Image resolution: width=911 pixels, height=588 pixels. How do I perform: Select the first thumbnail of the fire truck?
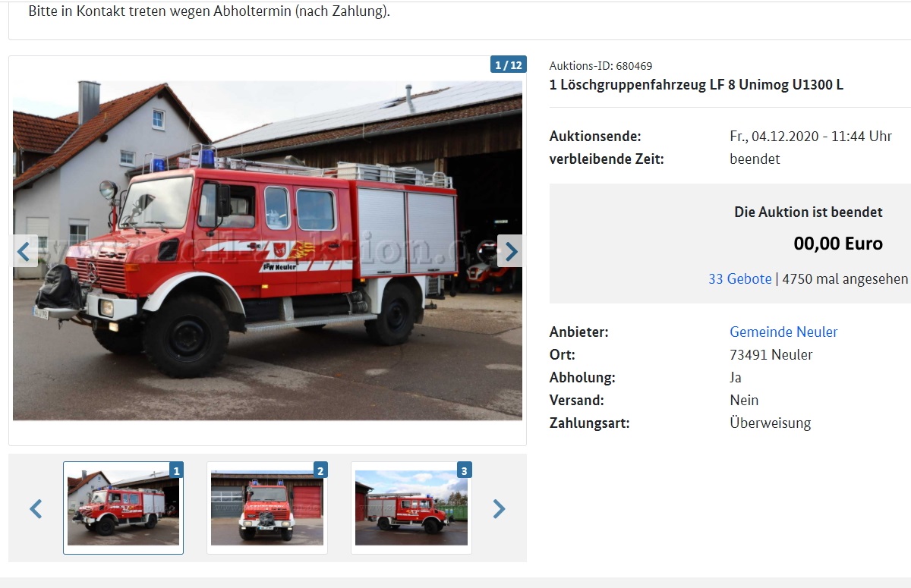(x=123, y=508)
